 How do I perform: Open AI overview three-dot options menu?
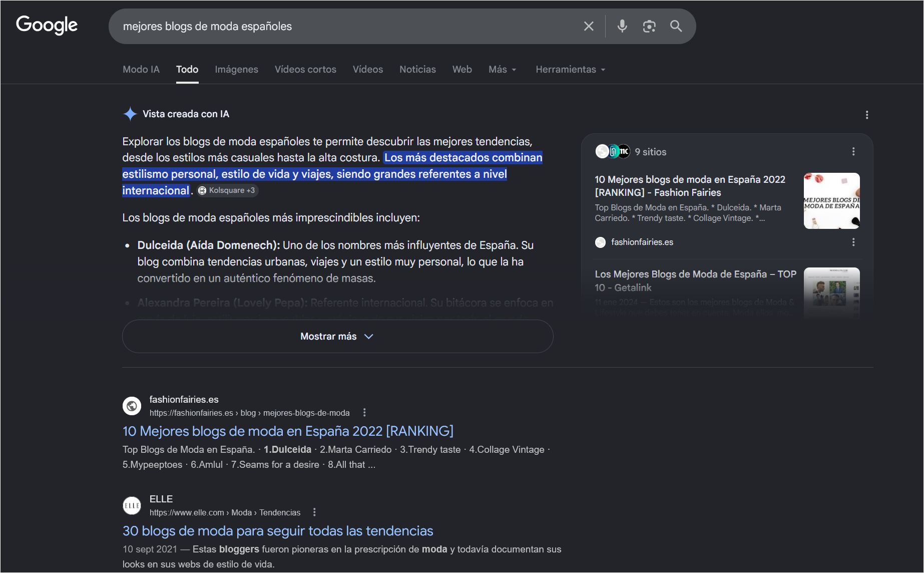pos(867,115)
